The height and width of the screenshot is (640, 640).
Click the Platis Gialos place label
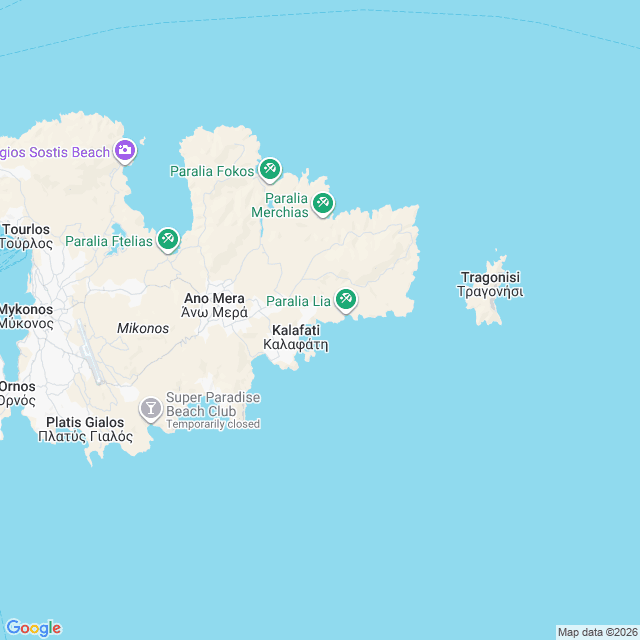tap(85, 429)
